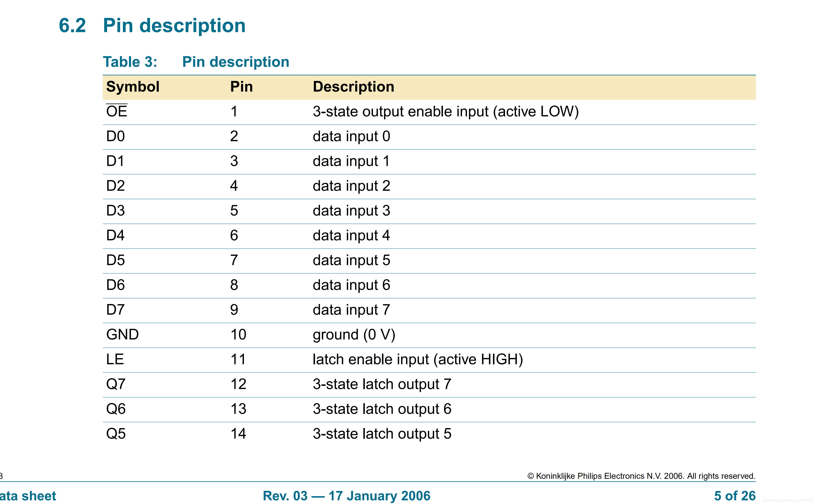Click the 'data input 3' description

(x=351, y=211)
